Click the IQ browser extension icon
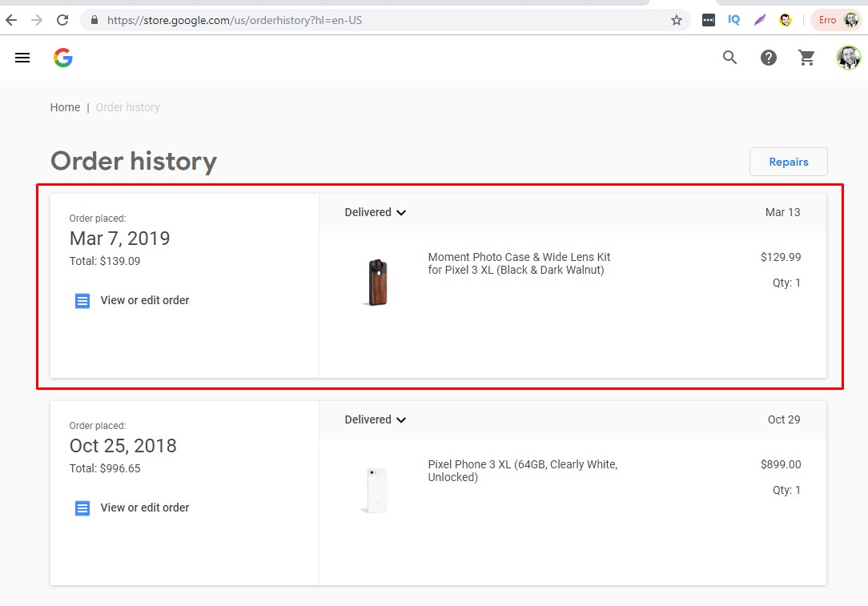This screenshot has width=868, height=606. tap(733, 21)
